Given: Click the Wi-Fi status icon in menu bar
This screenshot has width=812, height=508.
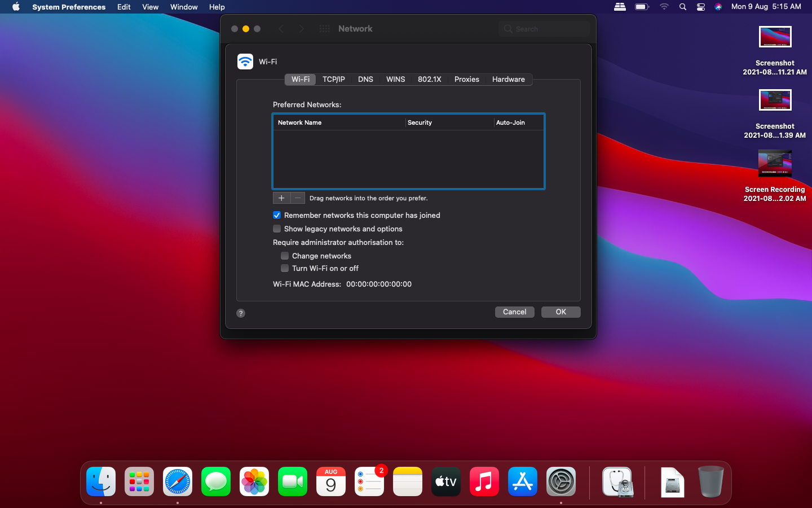Looking at the screenshot, I should [x=664, y=7].
